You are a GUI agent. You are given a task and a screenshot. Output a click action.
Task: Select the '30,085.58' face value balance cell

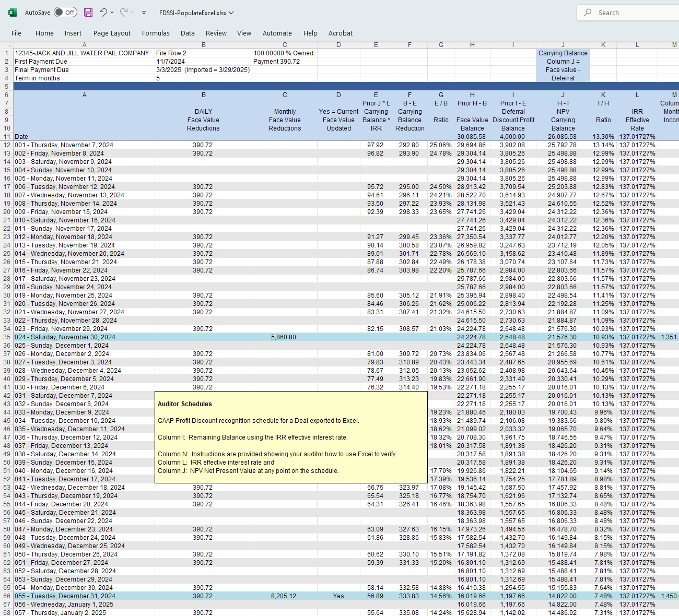click(x=472, y=137)
